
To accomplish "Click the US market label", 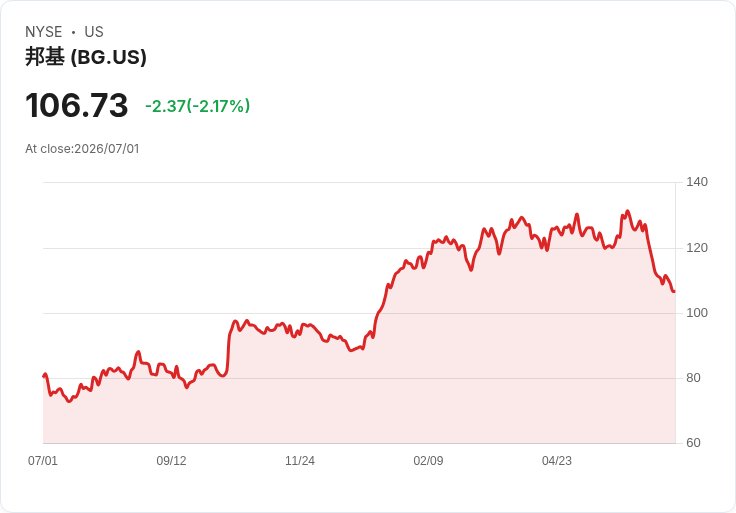I will click(x=94, y=32).
